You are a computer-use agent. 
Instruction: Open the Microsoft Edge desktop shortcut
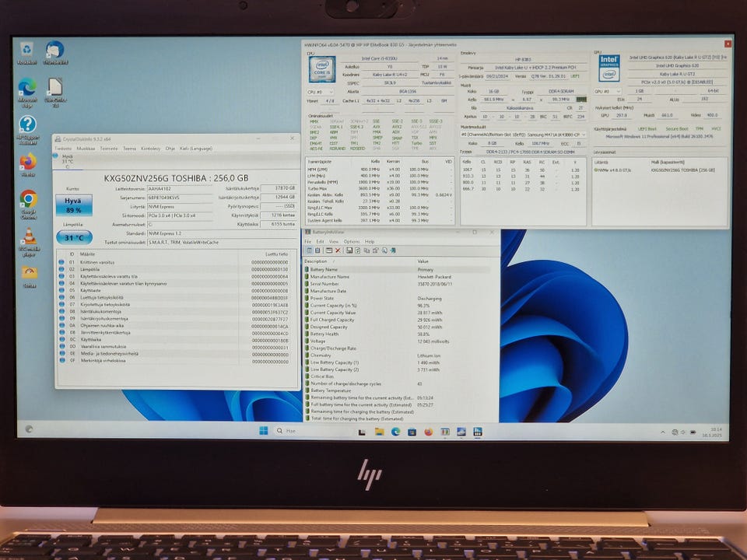pos(27,93)
